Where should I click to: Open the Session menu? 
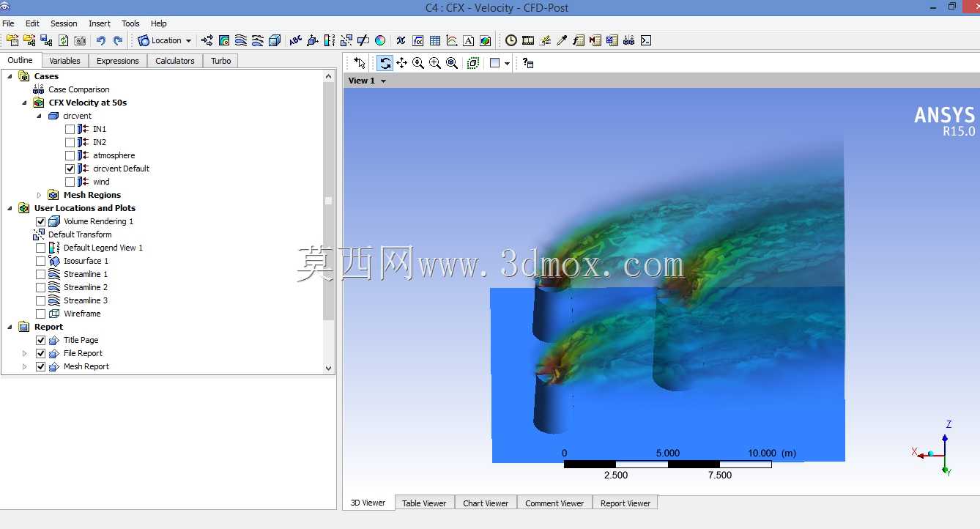[64, 23]
